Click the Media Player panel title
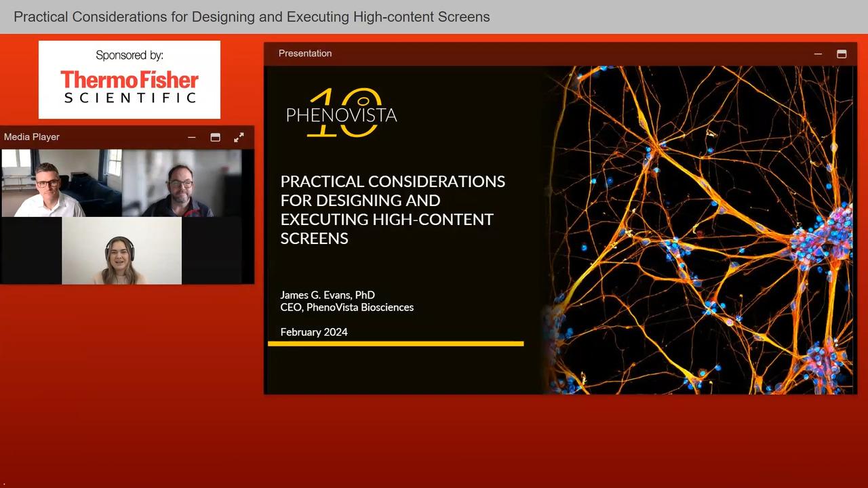Viewport: 868px width, 488px height. click(32, 137)
